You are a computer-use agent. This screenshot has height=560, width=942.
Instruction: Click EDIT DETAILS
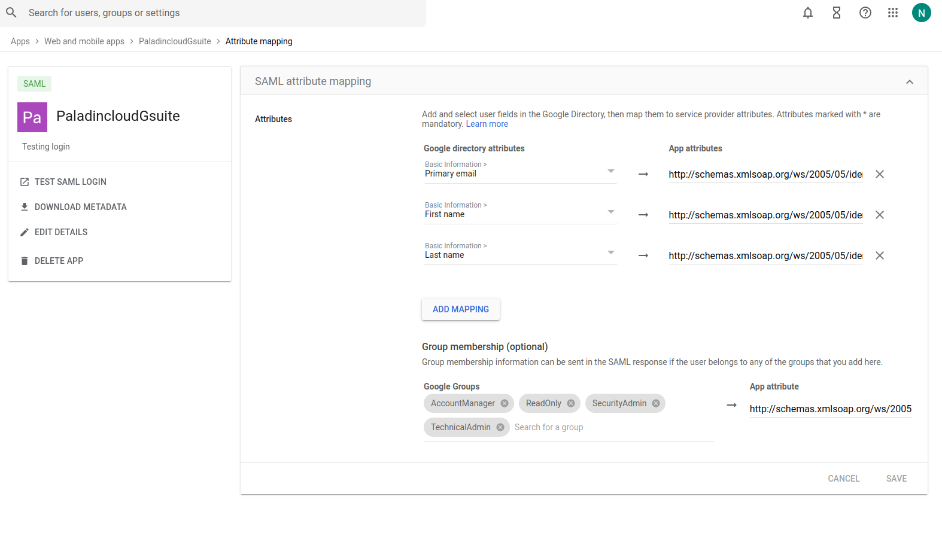tap(54, 232)
